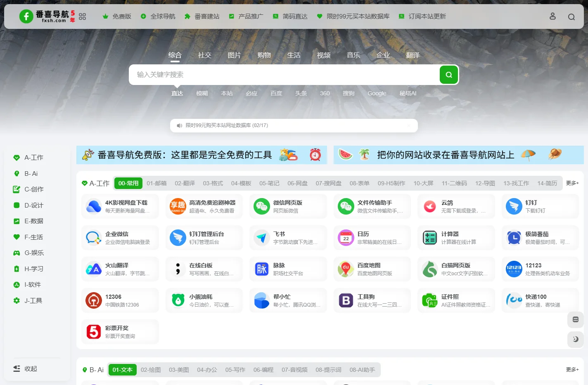Open the 企业微信 icon
Image resolution: width=588 pixels, height=385 pixels.
tap(94, 238)
